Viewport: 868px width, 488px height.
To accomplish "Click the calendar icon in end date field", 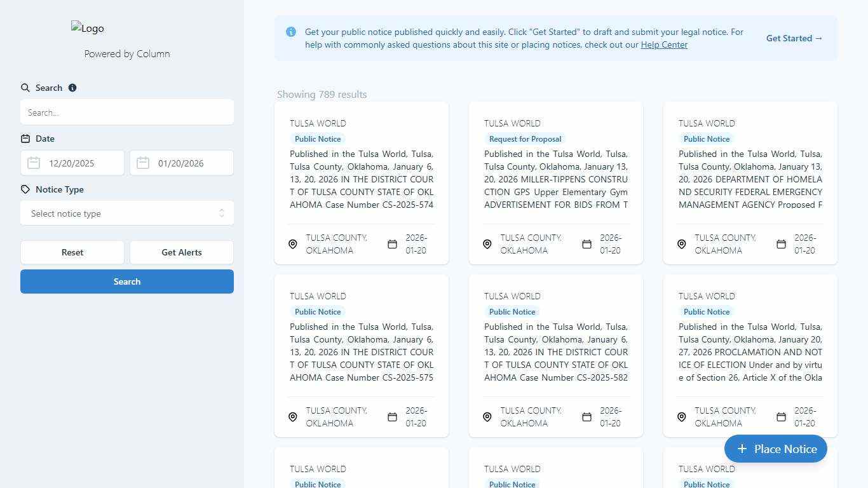I will [143, 163].
